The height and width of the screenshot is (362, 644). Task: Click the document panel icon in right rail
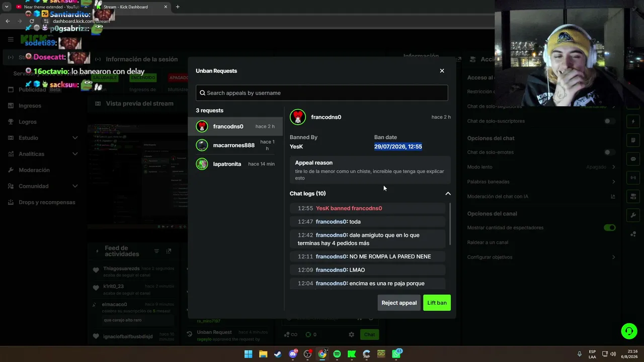tap(633, 140)
